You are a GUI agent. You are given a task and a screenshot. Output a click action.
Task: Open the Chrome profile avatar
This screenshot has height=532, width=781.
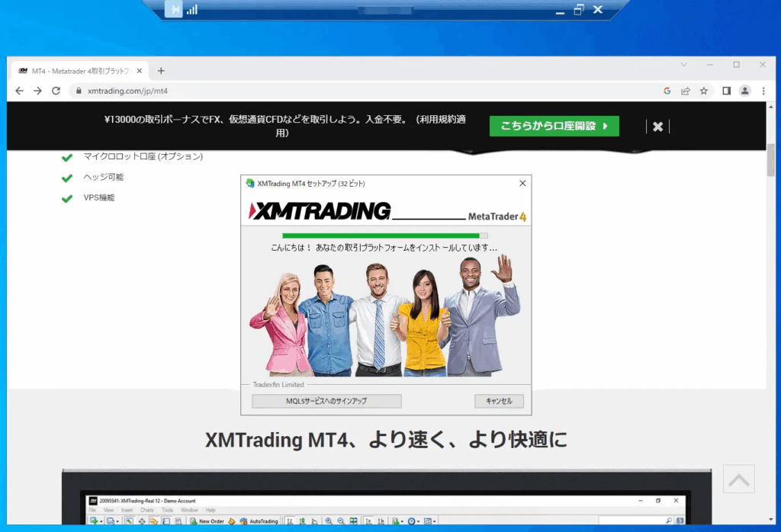tap(744, 91)
